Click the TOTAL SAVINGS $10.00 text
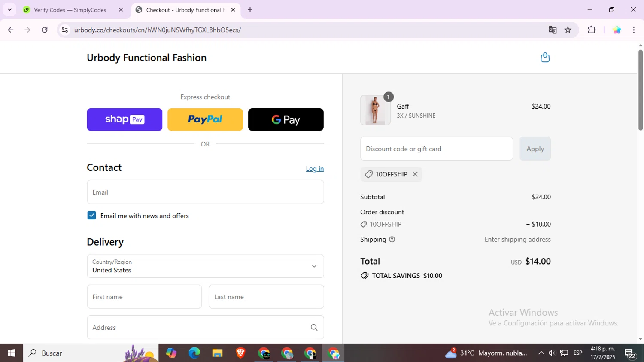The width and height of the screenshot is (644, 362). point(407,276)
